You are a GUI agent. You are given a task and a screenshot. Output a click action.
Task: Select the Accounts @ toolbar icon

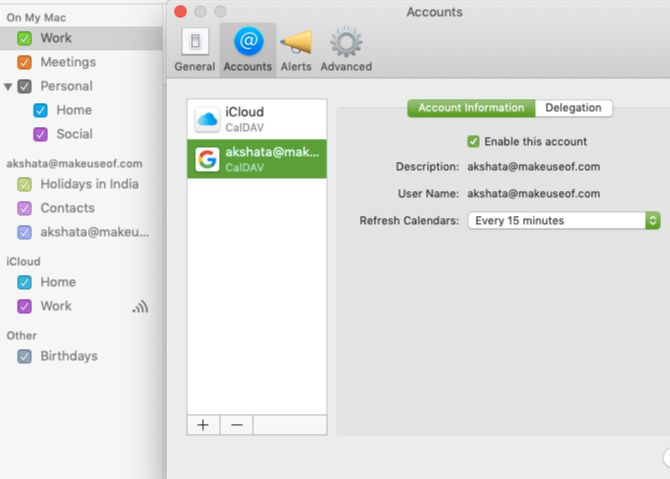(247, 48)
